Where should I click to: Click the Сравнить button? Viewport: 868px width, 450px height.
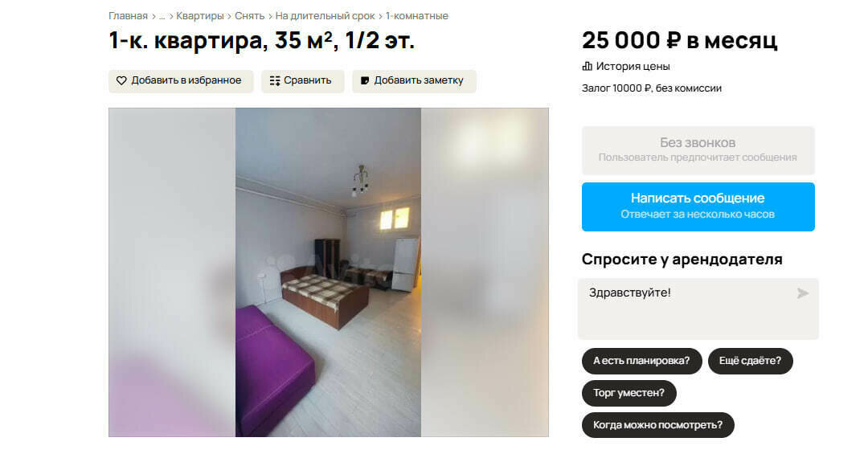coord(303,81)
